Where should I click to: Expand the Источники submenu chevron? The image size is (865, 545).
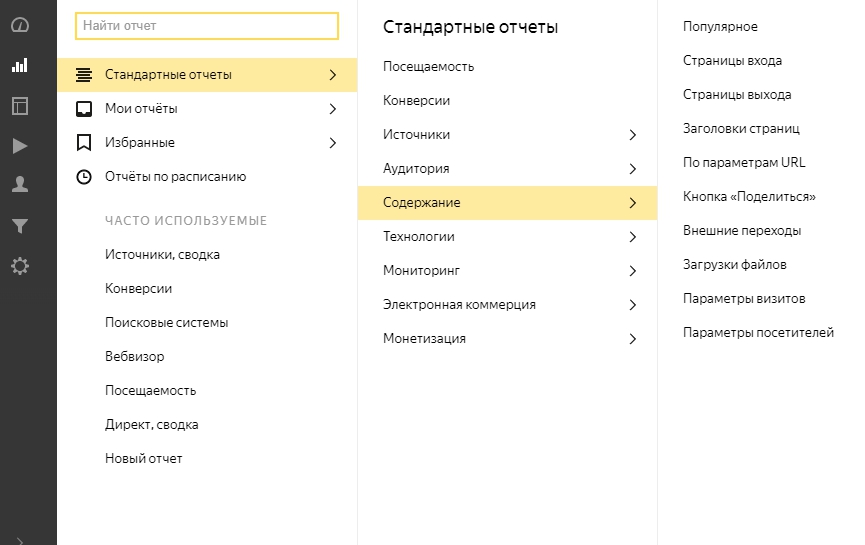(x=632, y=135)
